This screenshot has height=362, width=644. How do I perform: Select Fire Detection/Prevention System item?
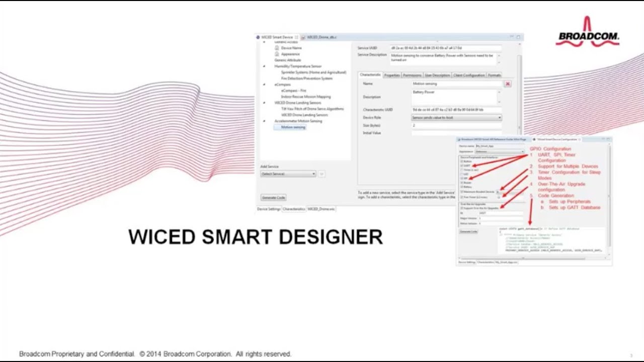coord(307,78)
